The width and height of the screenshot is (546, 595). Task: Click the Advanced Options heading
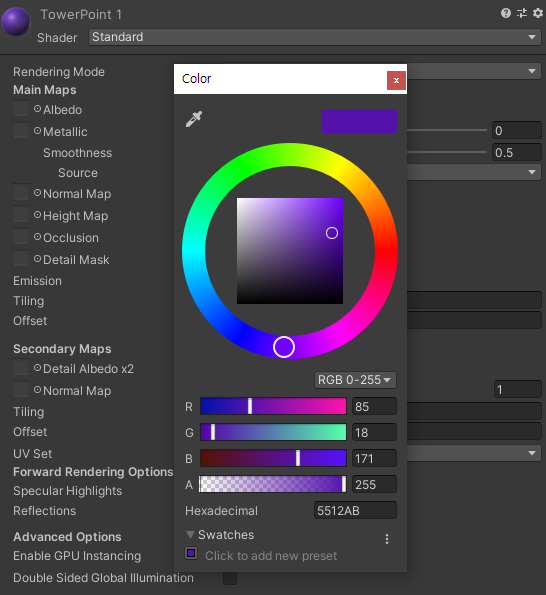pos(67,537)
